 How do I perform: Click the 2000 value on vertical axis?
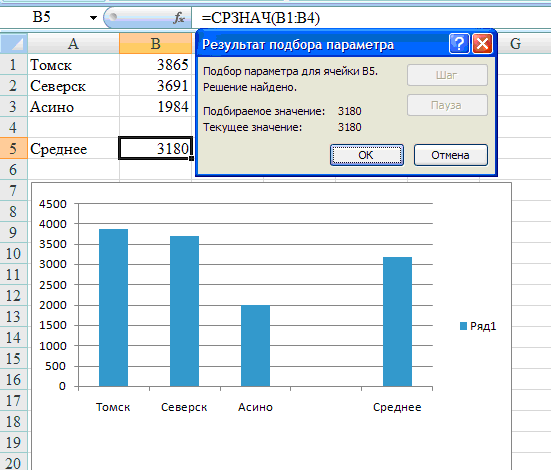point(53,305)
